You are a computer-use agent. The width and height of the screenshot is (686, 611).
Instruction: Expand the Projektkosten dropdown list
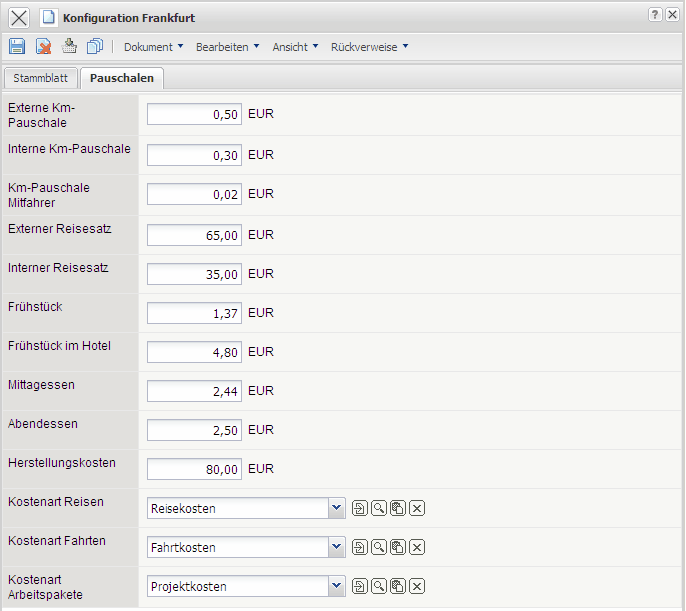(x=337, y=586)
